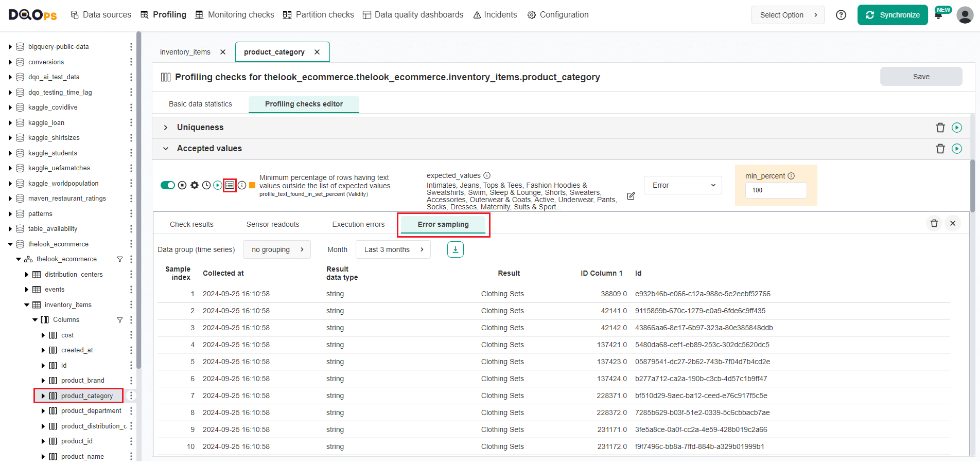Select the product_category column in tree
This screenshot has width=980, height=467.
(86, 396)
